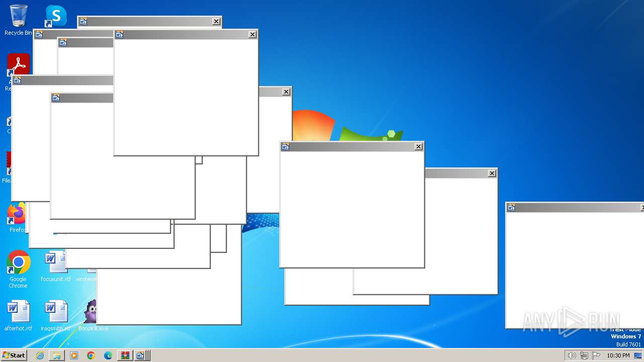644x362 pixels.
Task: Select the Firefox desktop shortcut
Action: (17, 218)
